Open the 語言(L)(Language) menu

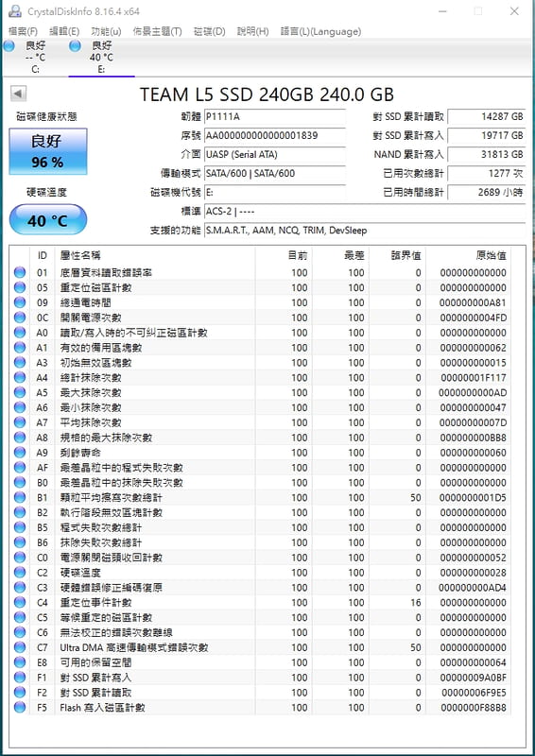click(320, 32)
